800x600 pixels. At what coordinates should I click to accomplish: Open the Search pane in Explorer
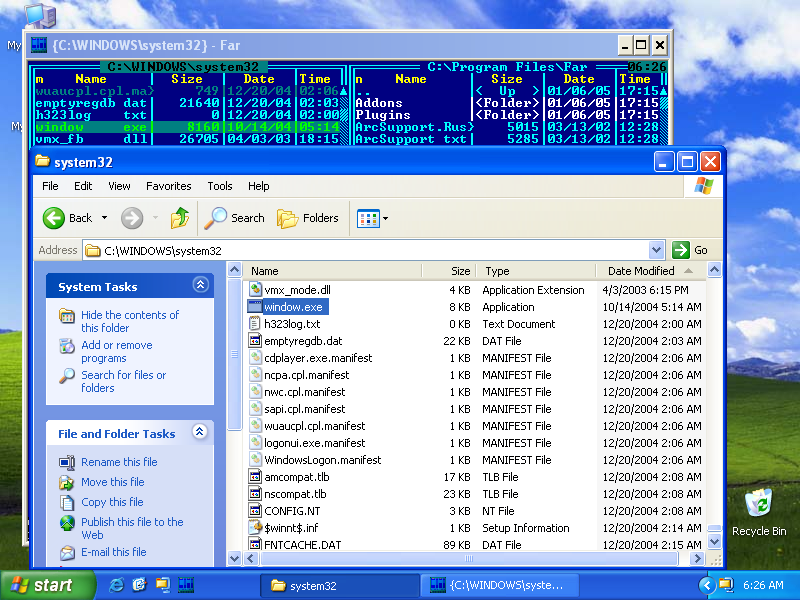click(235, 218)
